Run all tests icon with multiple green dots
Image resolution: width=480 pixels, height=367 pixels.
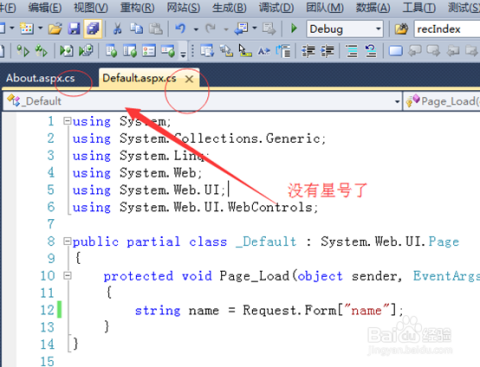click(x=41, y=51)
